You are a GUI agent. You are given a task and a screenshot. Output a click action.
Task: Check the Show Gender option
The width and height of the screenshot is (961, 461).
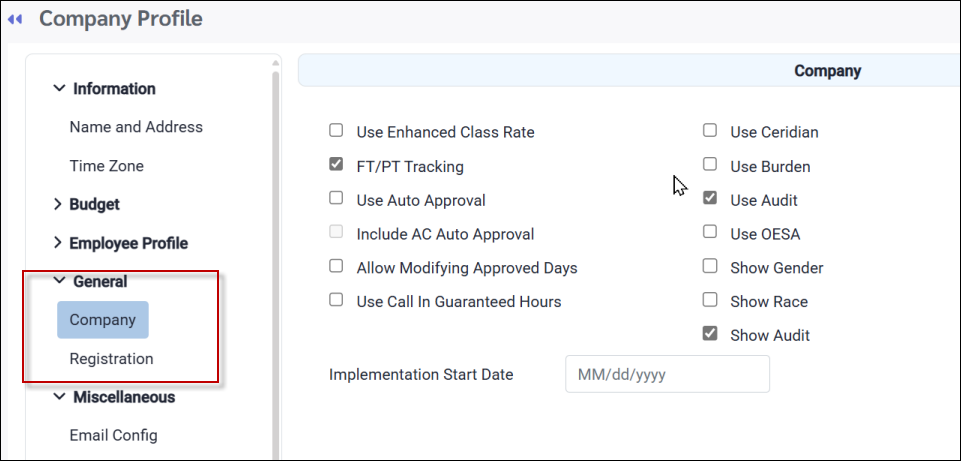click(710, 267)
